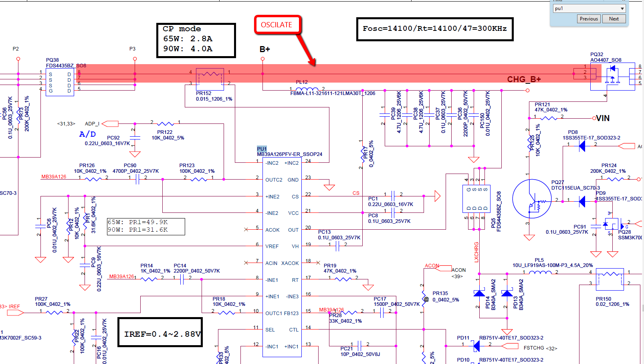Click the highlighted PU1 reference designator
Image resolution: width=644 pixels, height=364 pixels.
(x=262, y=149)
